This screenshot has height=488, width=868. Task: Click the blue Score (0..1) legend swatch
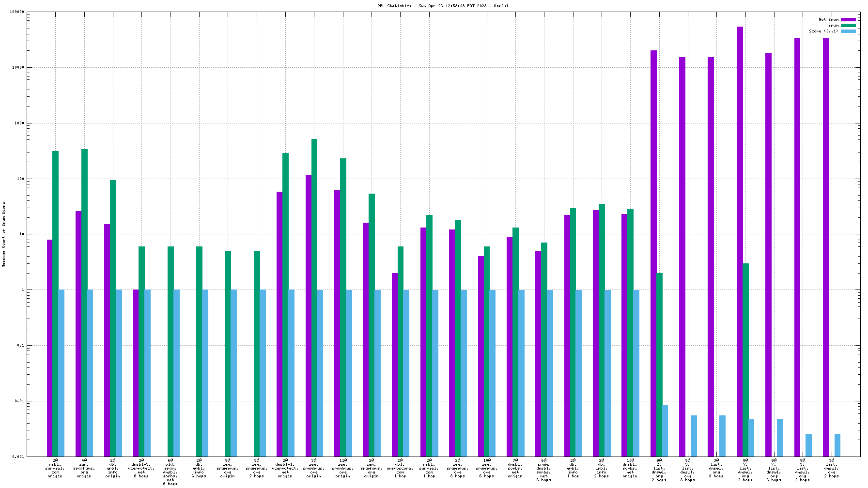848,31
